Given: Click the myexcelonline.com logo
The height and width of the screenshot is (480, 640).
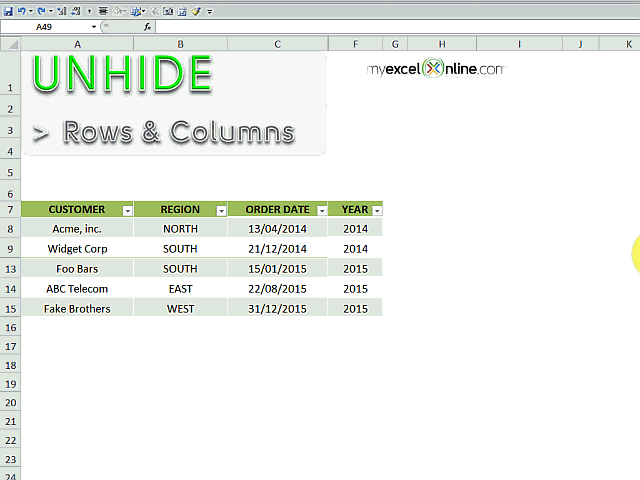Looking at the screenshot, I should (436, 69).
